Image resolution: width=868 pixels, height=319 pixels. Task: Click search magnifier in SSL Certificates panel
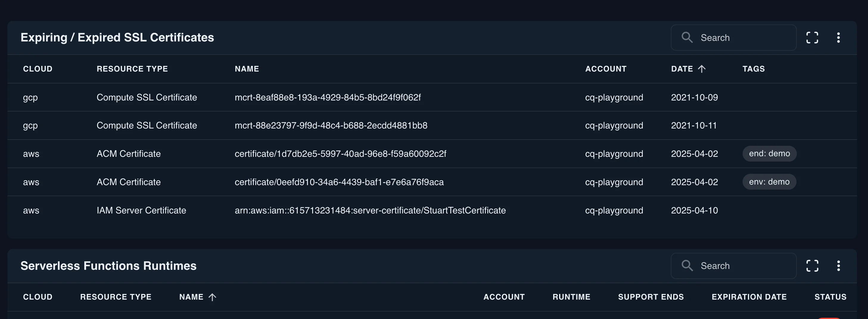click(x=687, y=38)
